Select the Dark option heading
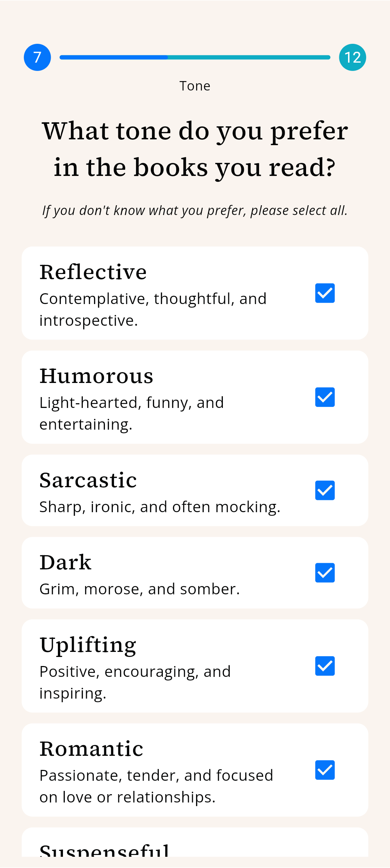The width and height of the screenshot is (390, 868). pos(65,562)
